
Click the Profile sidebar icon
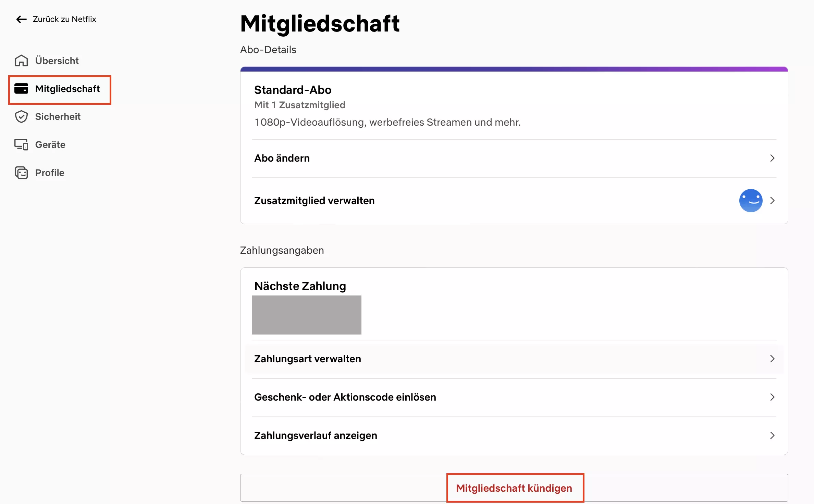[x=21, y=172]
